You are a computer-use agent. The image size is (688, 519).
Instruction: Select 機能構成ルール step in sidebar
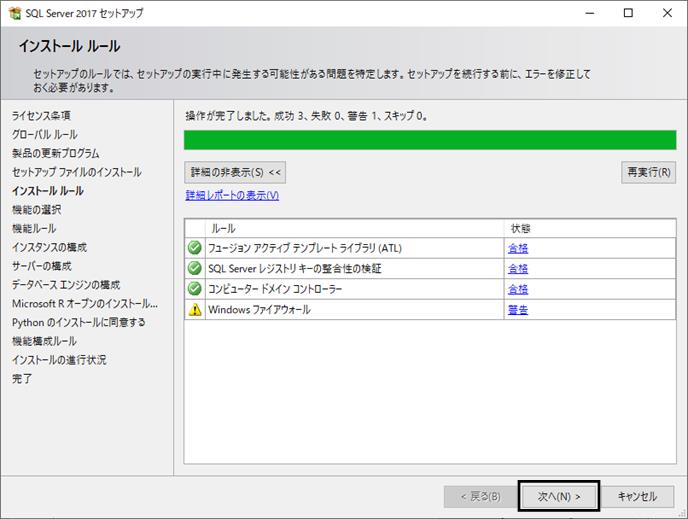point(44,341)
